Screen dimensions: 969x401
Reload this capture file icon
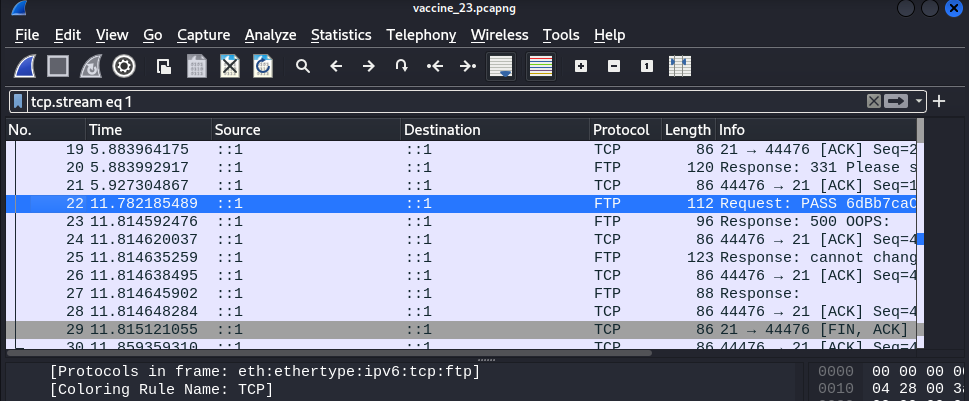(263, 66)
